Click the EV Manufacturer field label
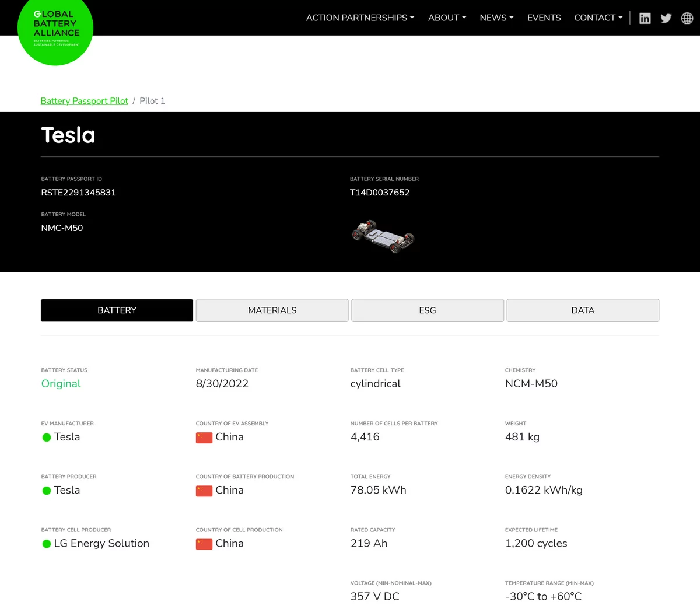The width and height of the screenshot is (700, 612). (68, 424)
